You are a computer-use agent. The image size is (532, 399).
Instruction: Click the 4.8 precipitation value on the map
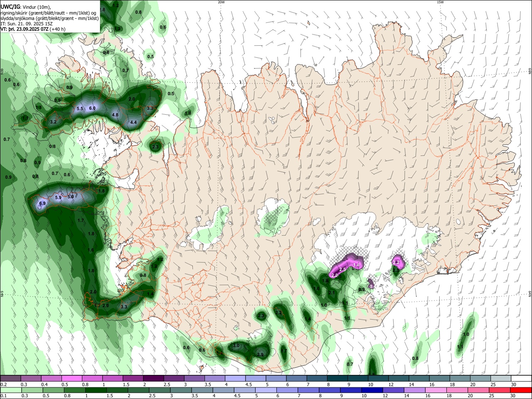point(116,115)
